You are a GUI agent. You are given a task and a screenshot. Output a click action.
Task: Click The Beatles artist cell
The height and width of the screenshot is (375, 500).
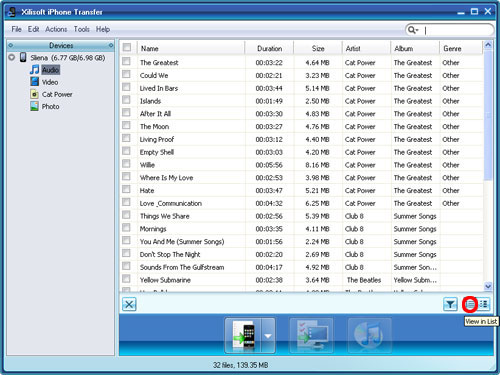364,280
